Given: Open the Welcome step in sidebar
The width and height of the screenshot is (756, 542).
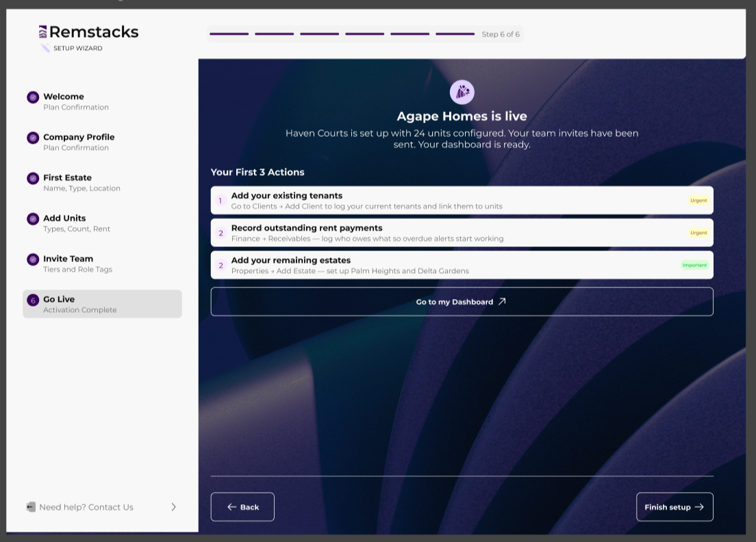Looking at the screenshot, I should click(x=102, y=101).
